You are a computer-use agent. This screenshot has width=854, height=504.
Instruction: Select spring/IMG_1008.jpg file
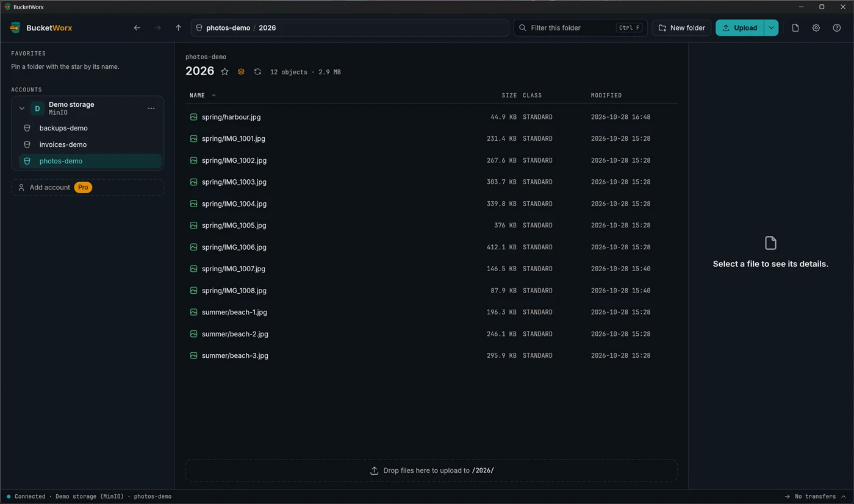coord(431,291)
